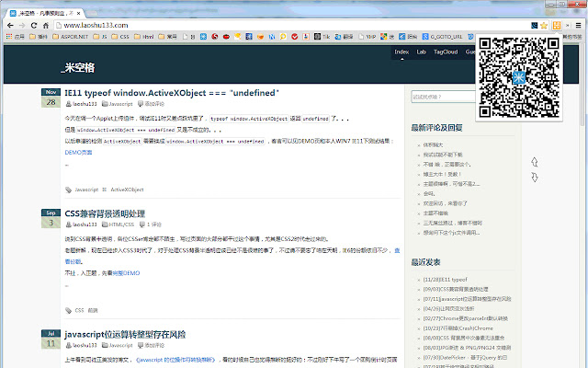Open the IE11 typeof window.ActiveXObject post title
The width and height of the screenshot is (588, 368).
pos(172,93)
